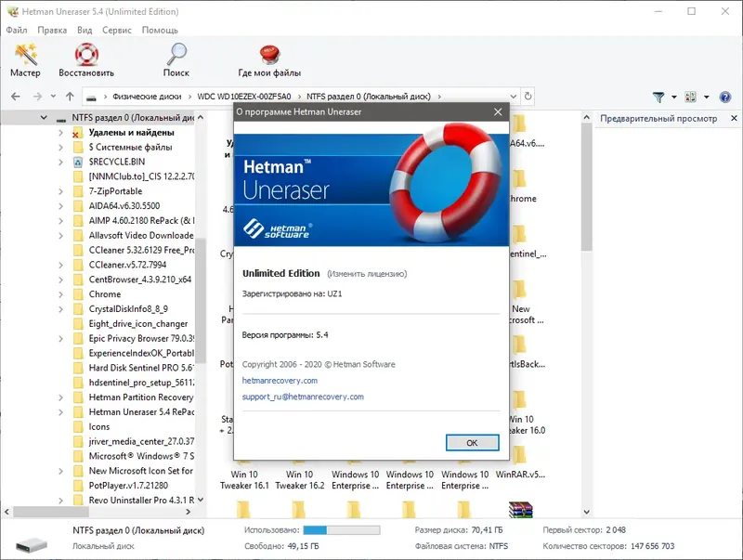Click the view mode icon near the filter

tap(690, 96)
